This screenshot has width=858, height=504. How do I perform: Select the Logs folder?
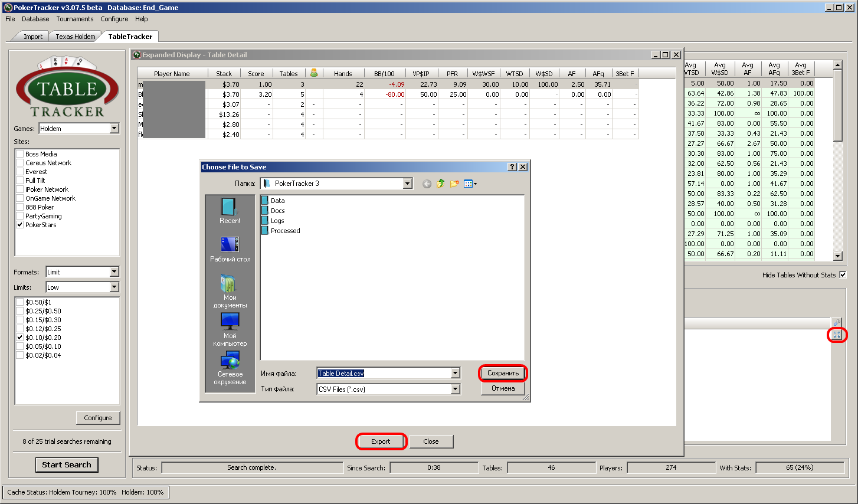tap(273, 221)
